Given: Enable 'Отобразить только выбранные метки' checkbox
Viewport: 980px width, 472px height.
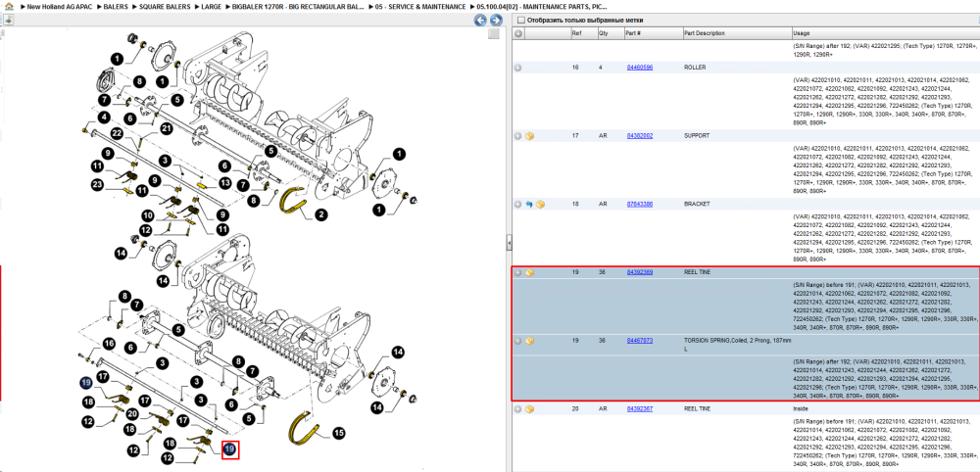Looking at the screenshot, I should coord(520,20).
